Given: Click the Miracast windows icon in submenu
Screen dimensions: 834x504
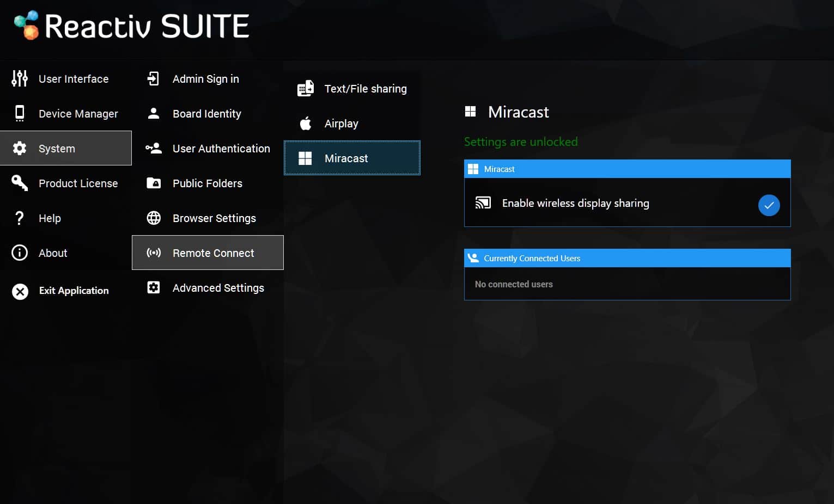Looking at the screenshot, I should 305,158.
